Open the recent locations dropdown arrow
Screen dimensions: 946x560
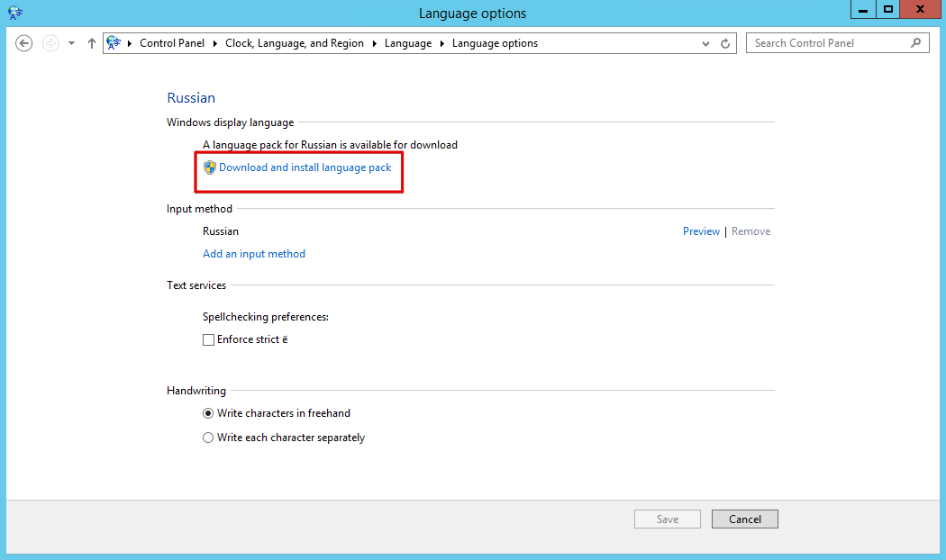pyautogui.click(x=72, y=43)
